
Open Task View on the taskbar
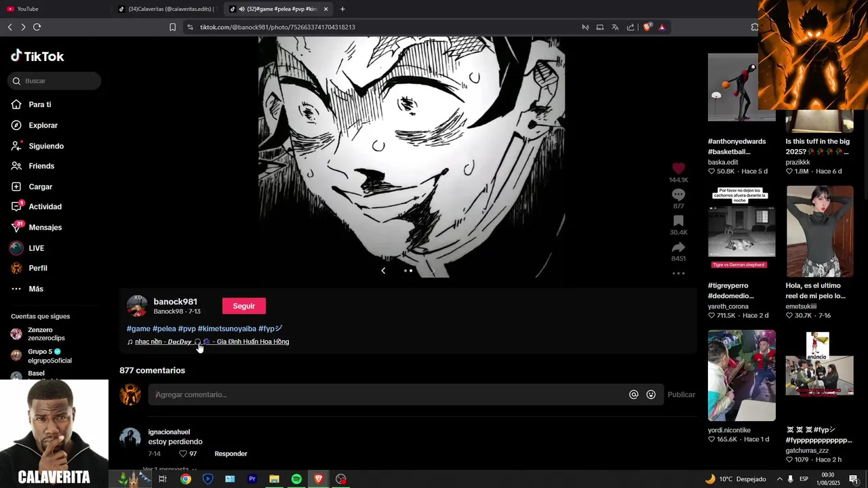click(x=163, y=479)
